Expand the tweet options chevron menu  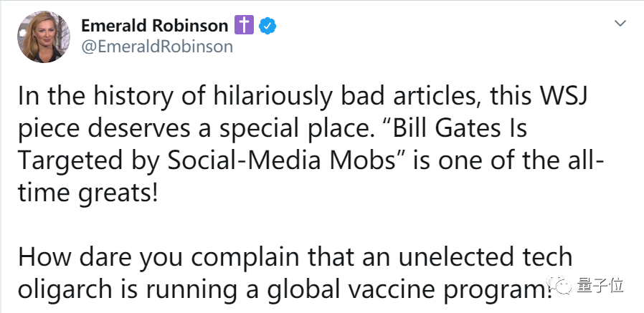pos(620,24)
